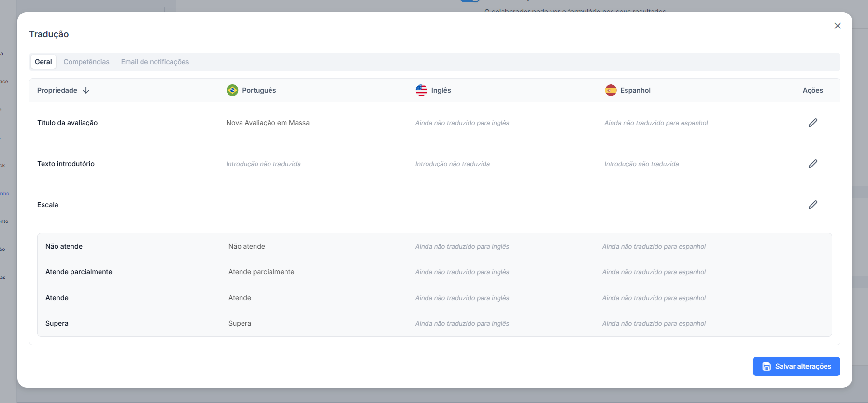Select the Geral tab
This screenshot has height=403, width=868.
[43, 62]
